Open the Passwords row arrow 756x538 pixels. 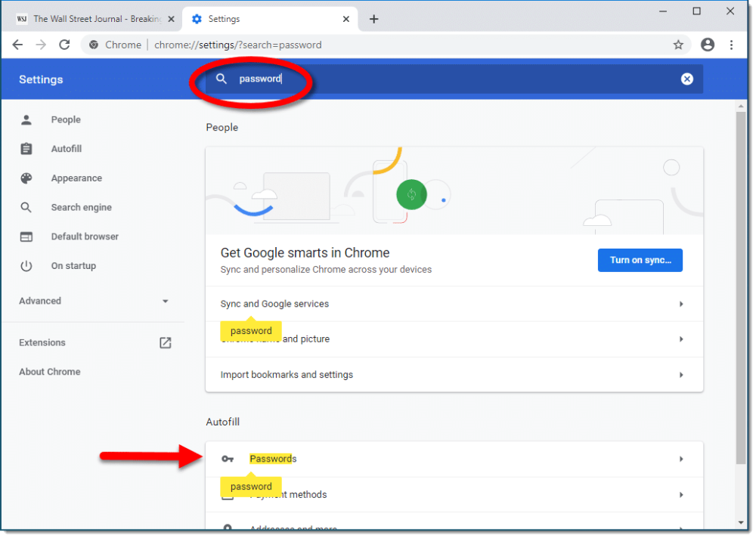tap(680, 459)
